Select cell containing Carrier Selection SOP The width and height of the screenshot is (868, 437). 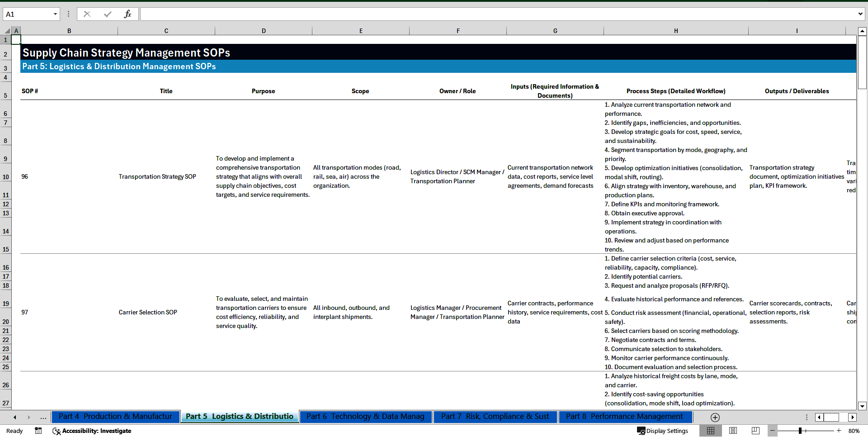[x=147, y=312]
